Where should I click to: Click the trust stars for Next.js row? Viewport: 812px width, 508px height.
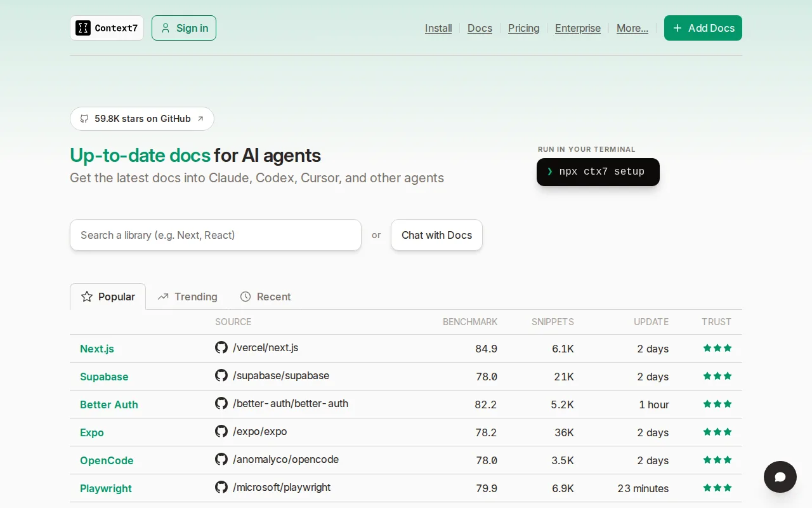point(717,348)
